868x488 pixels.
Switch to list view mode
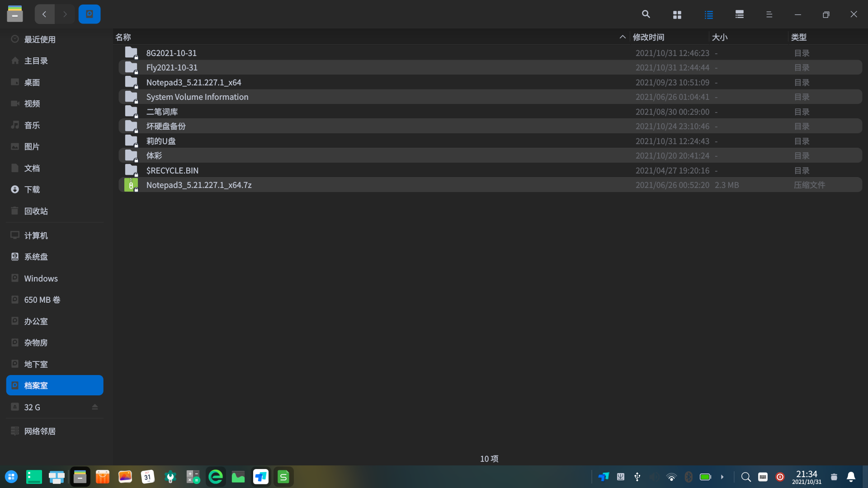pos(708,14)
